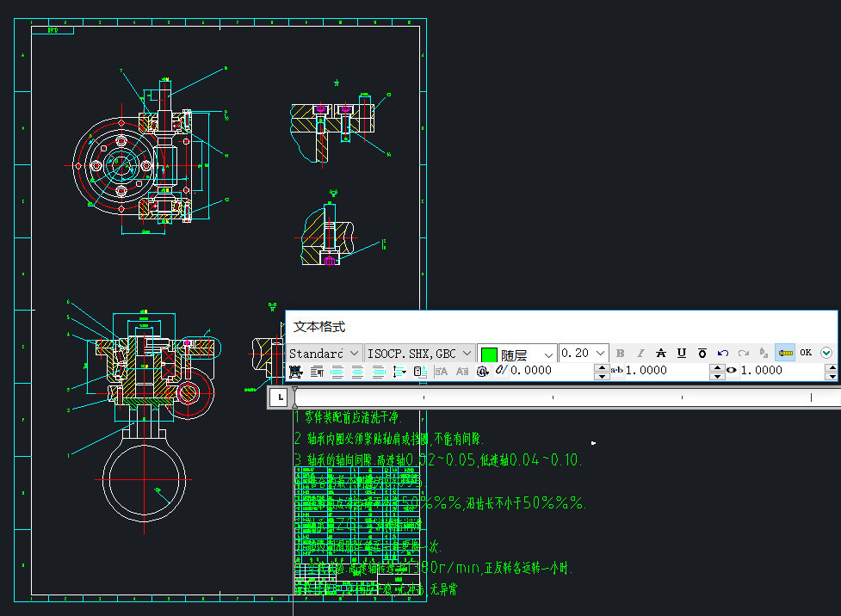Screen dimensions: 841x616
Task: Open the 随层 text color dropdown
Action: pos(516,354)
